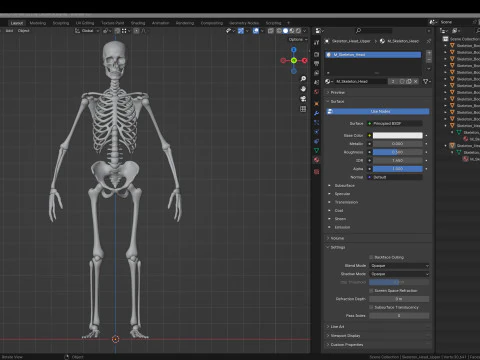Click the blue Z axis on navigation gizmo
480x360 pixels.
pyautogui.click(x=294, y=50)
